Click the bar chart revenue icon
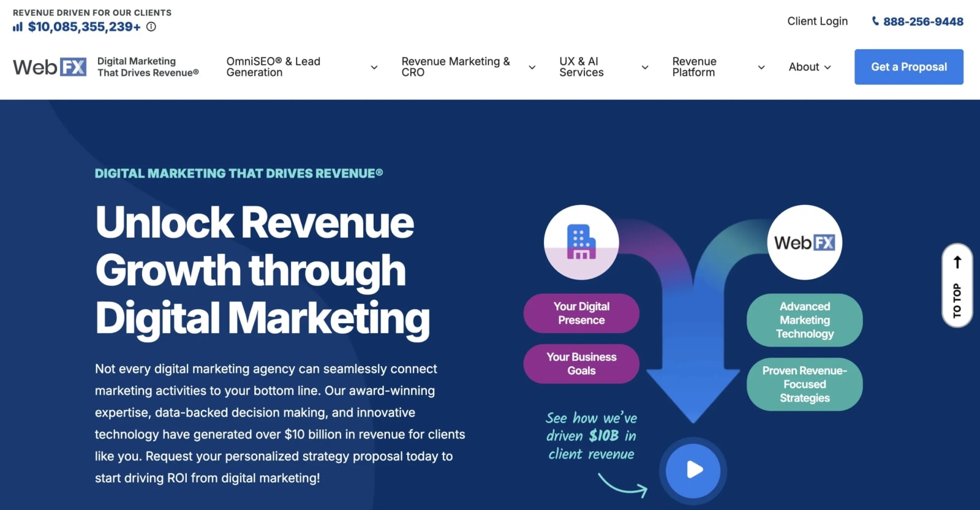The height and width of the screenshot is (510, 980). pos(18,26)
